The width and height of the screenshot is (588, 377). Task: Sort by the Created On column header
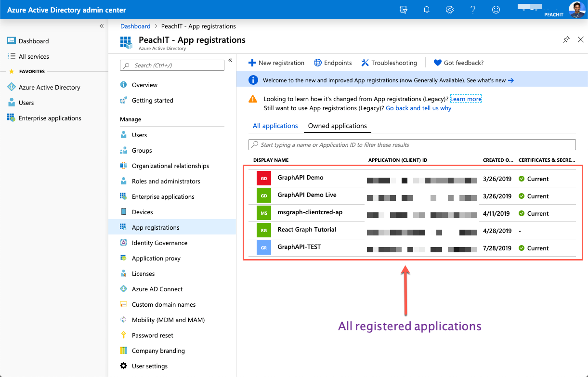[498, 160]
